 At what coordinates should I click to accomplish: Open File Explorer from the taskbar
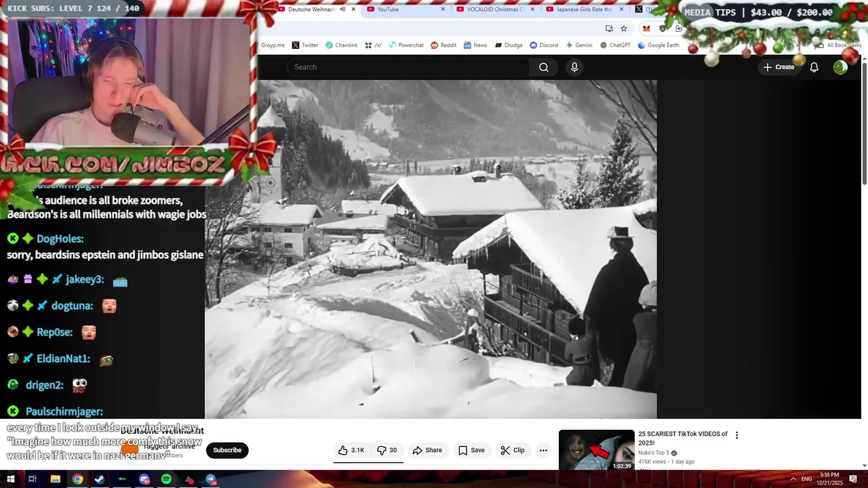coord(55,479)
